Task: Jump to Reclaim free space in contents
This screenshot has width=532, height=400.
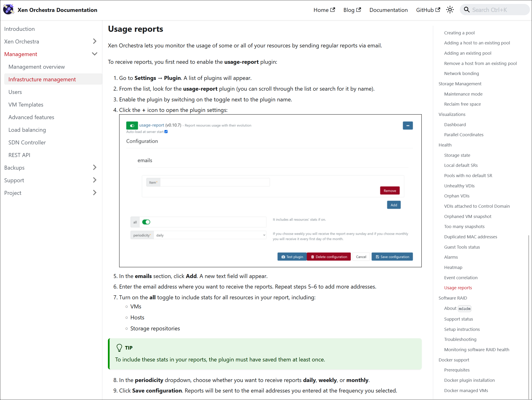Action: [x=462, y=104]
